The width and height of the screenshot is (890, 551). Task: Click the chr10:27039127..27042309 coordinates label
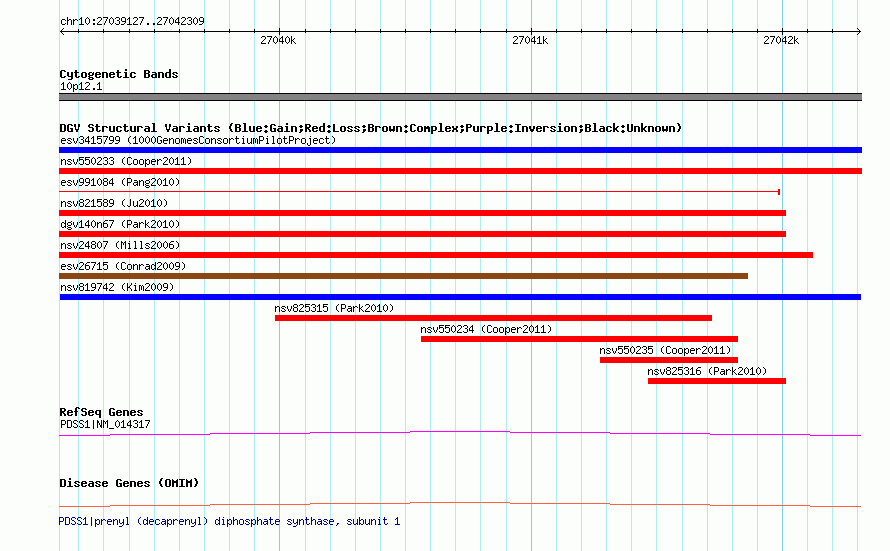coord(132,21)
